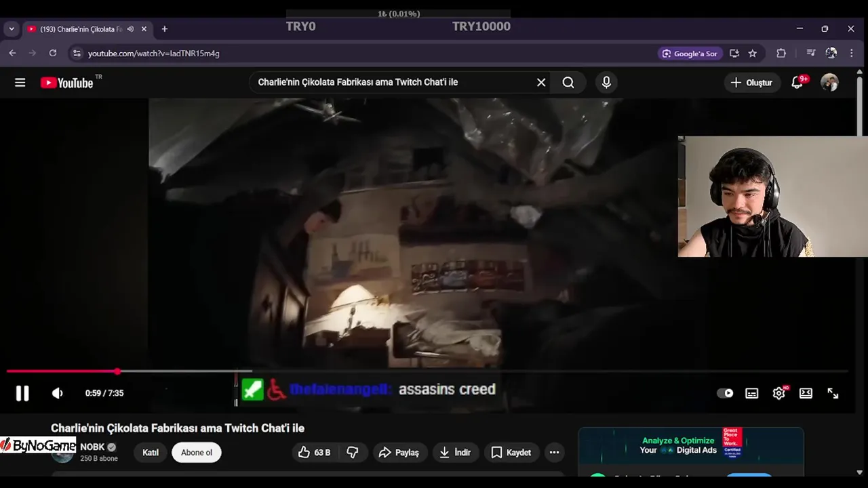This screenshot has width=868, height=488.
Task: Mute the video volume
Action: [58, 393]
